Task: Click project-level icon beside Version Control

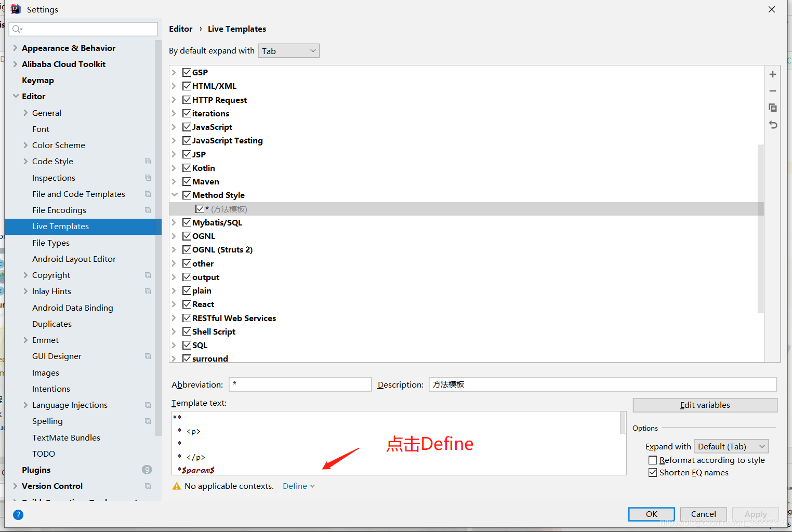Action: click(x=148, y=486)
